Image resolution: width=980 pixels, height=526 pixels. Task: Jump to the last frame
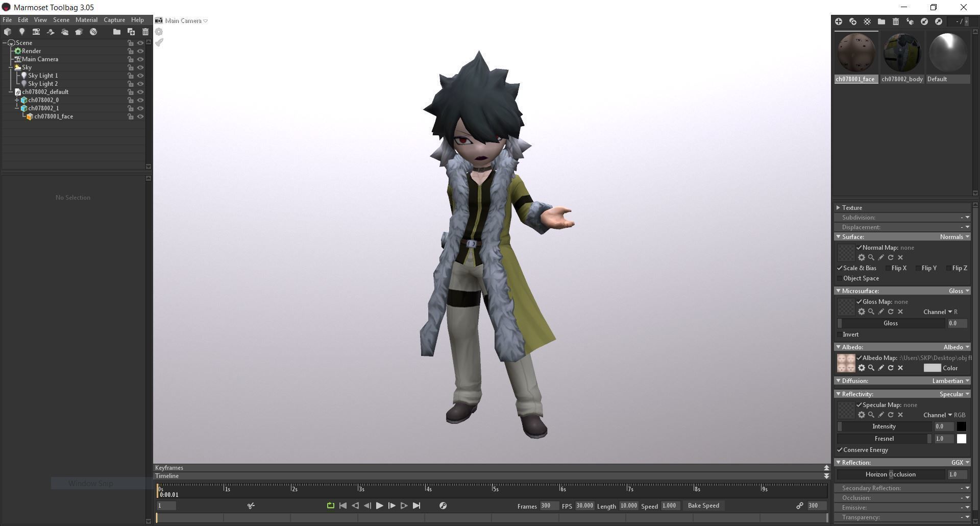point(416,506)
